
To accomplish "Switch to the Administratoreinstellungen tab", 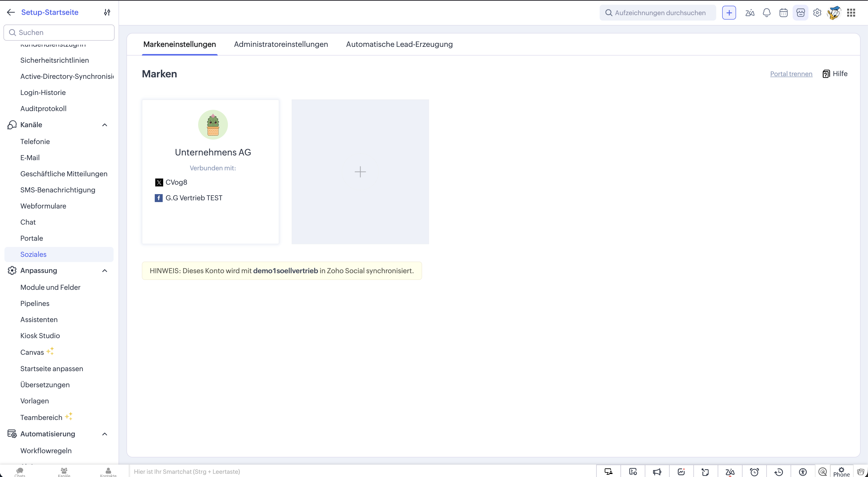I will [x=281, y=44].
